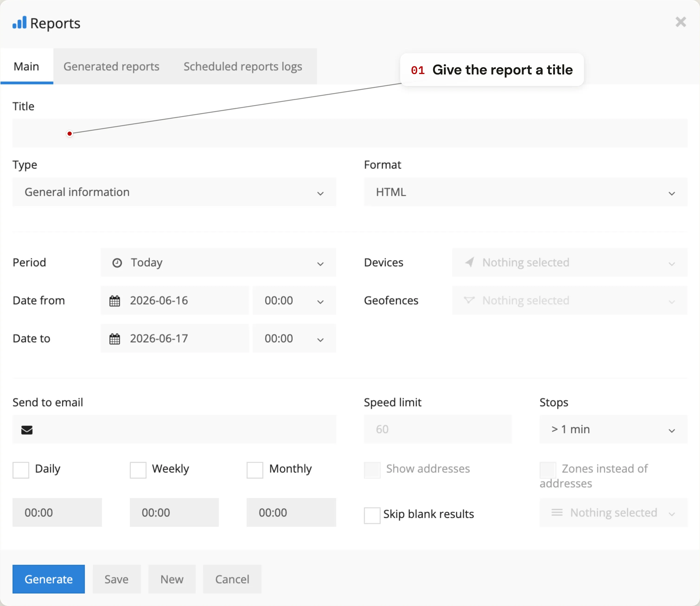The height and width of the screenshot is (606, 700).
Task: Enable the Monthly checkbox
Action: (x=255, y=470)
